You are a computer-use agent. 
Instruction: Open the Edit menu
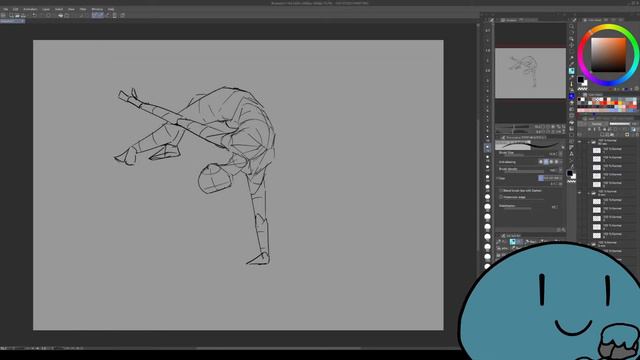16,9
